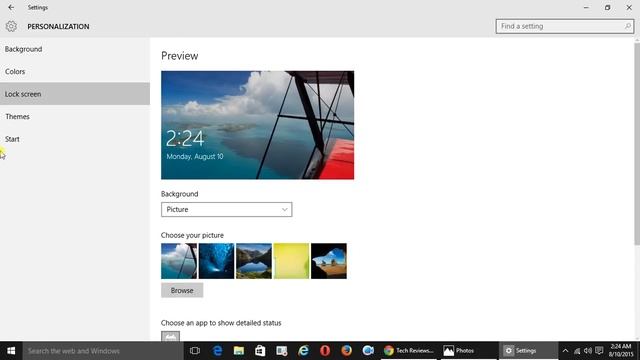Click the detailed status app icon box

click(x=171, y=336)
